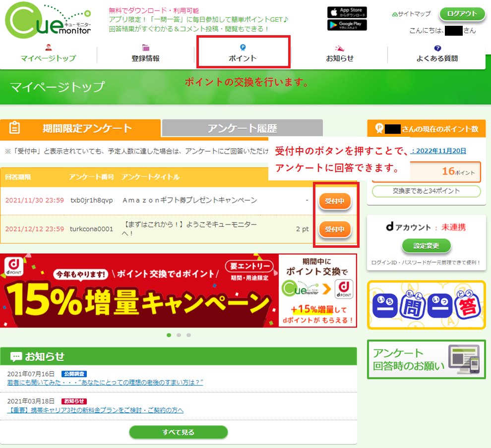Open ポイント navigation menu
This screenshot has height=448, width=491.
coord(243,52)
